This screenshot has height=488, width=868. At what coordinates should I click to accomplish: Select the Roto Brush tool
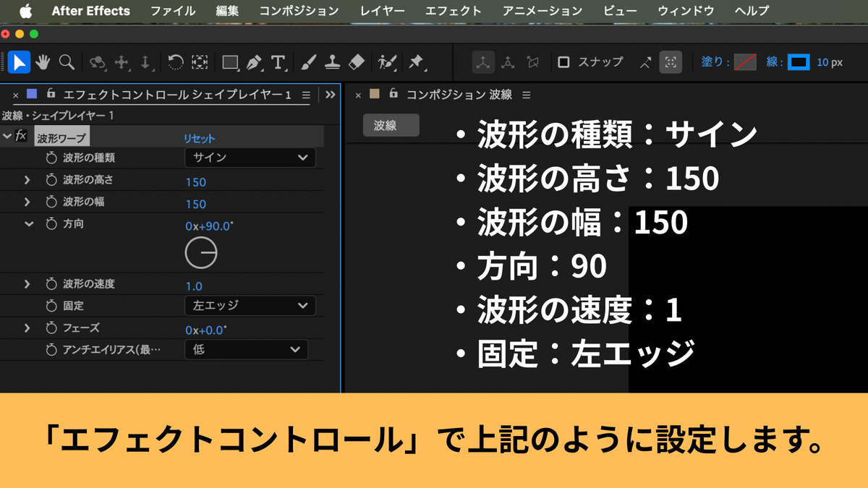coord(386,63)
